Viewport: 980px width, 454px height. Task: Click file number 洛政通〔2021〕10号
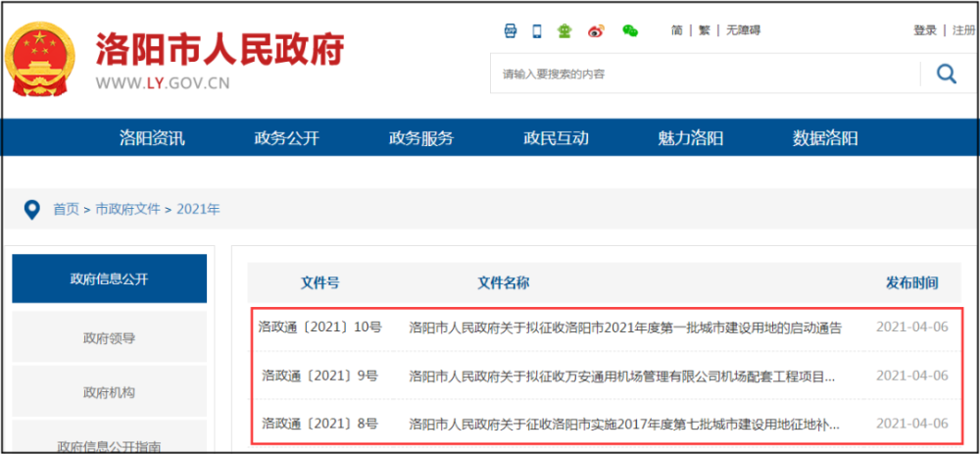pyautogui.click(x=320, y=328)
